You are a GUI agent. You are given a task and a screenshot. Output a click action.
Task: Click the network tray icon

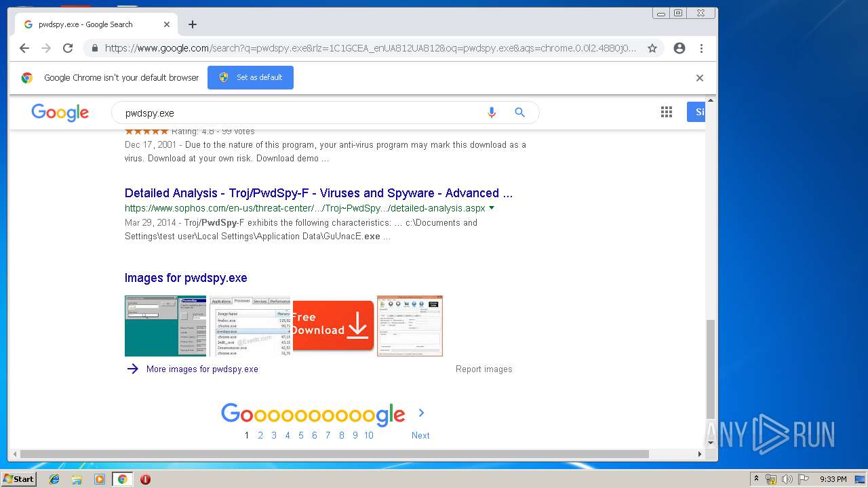(771, 479)
